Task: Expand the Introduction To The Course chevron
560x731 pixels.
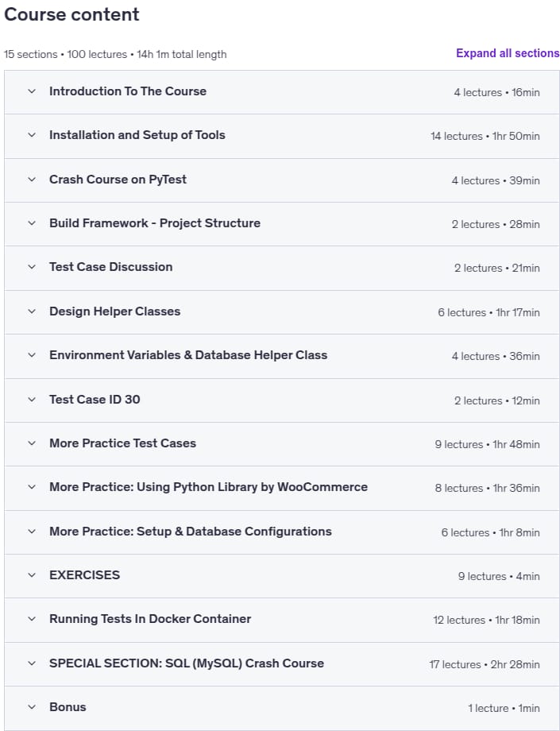Action: [32, 91]
